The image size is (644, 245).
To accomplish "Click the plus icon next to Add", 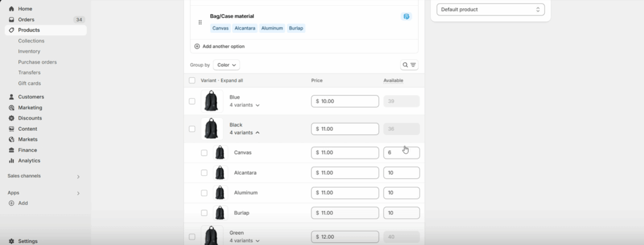I will click(12, 203).
